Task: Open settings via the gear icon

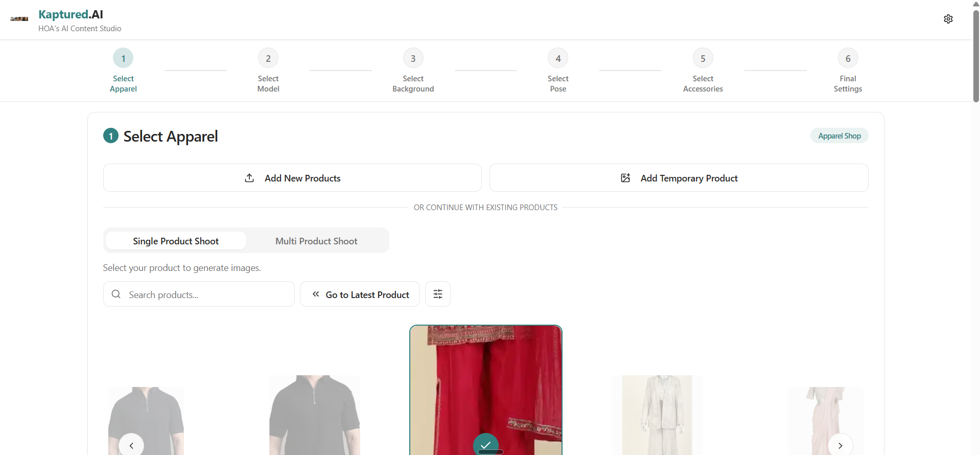Action: [x=948, y=19]
